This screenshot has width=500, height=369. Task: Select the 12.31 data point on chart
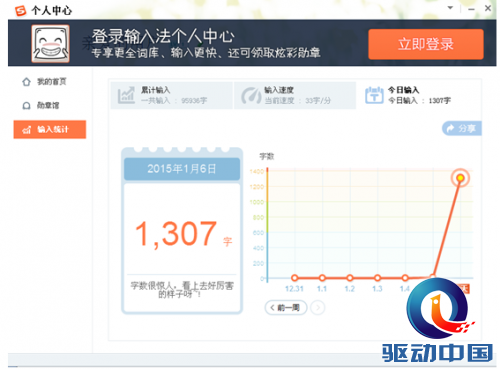(x=294, y=278)
